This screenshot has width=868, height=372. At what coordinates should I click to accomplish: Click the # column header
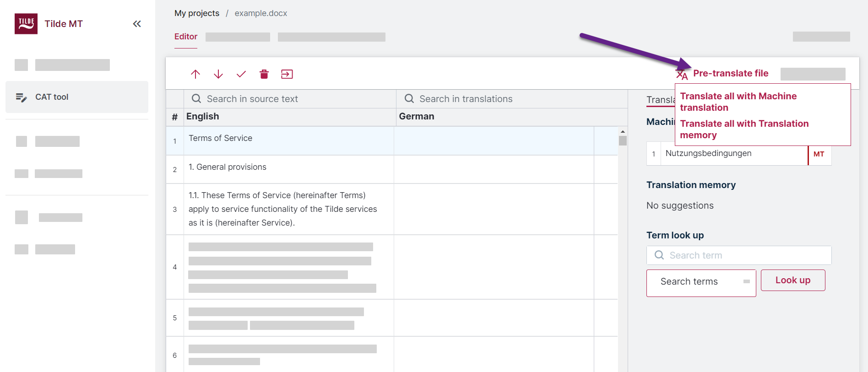tap(175, 117)
